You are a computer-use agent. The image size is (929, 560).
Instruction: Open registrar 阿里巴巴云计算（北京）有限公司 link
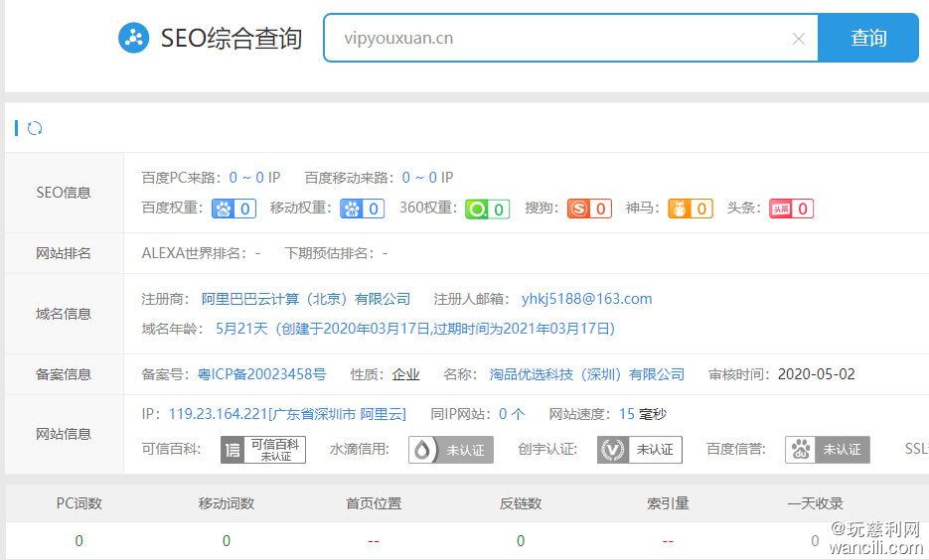(306, 299)
